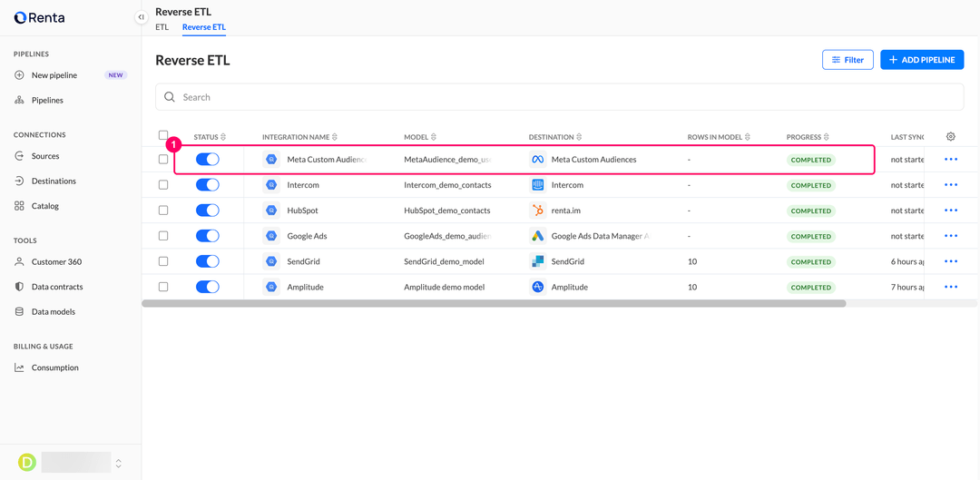Viewport: 980px width, 480px height.
Task: Click the Amplitude destination logo icon
Action: pyautogui.click(x=537, y=287)
